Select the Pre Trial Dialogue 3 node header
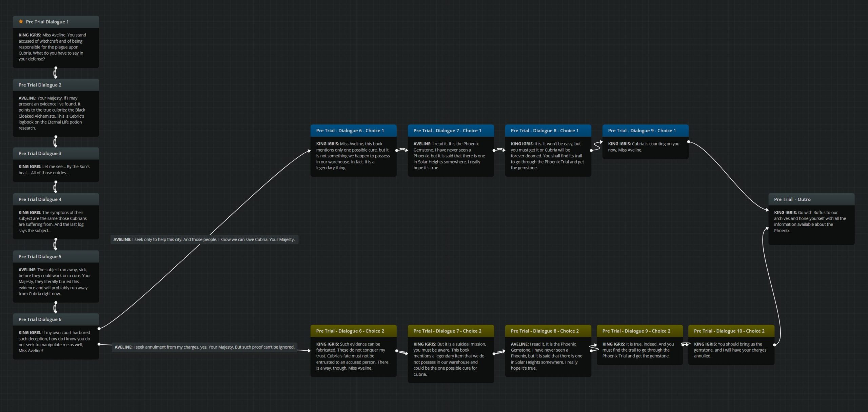 (56, 154)
